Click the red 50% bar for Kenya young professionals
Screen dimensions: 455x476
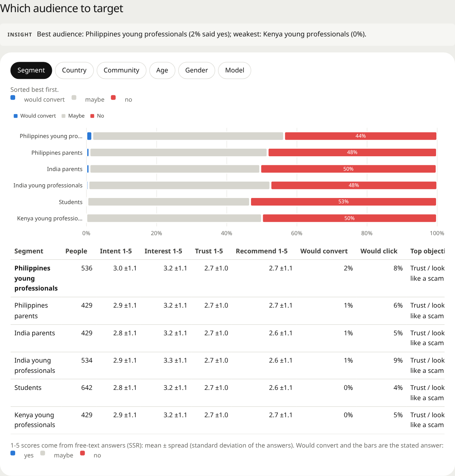tap(349, 218)
